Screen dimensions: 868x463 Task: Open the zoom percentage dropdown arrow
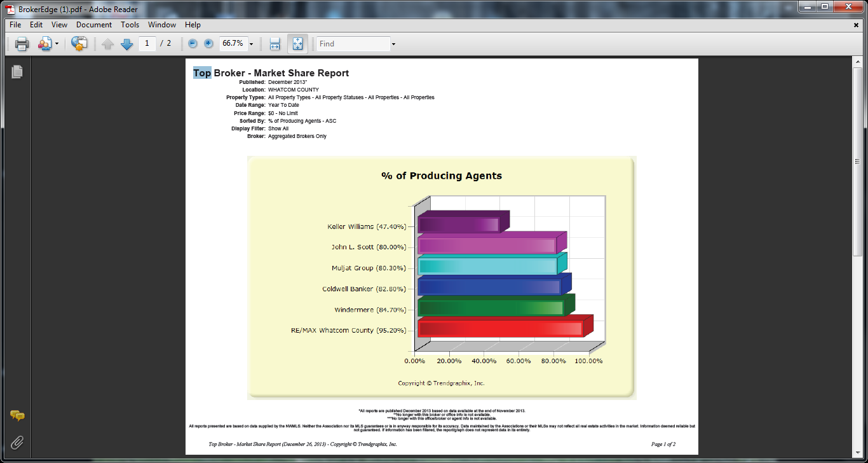(x=251, y=44)
